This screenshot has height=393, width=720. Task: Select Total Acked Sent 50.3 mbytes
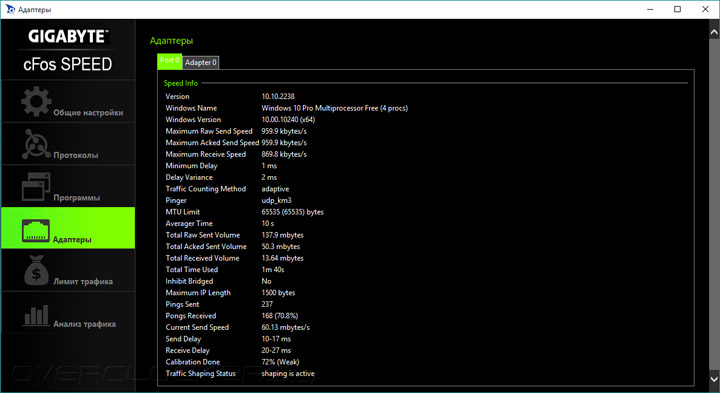pos(281,247)
